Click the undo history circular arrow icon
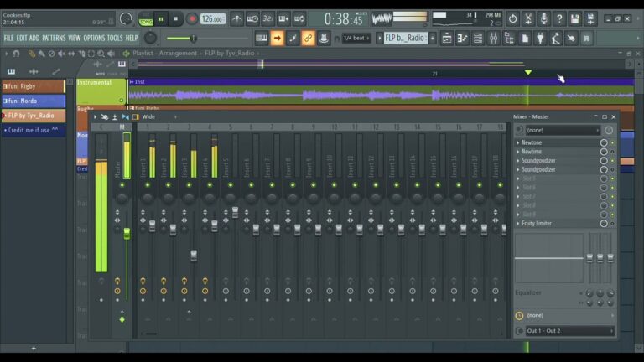Viewport: 644px width, 362px height. click(x=512, y=19)
